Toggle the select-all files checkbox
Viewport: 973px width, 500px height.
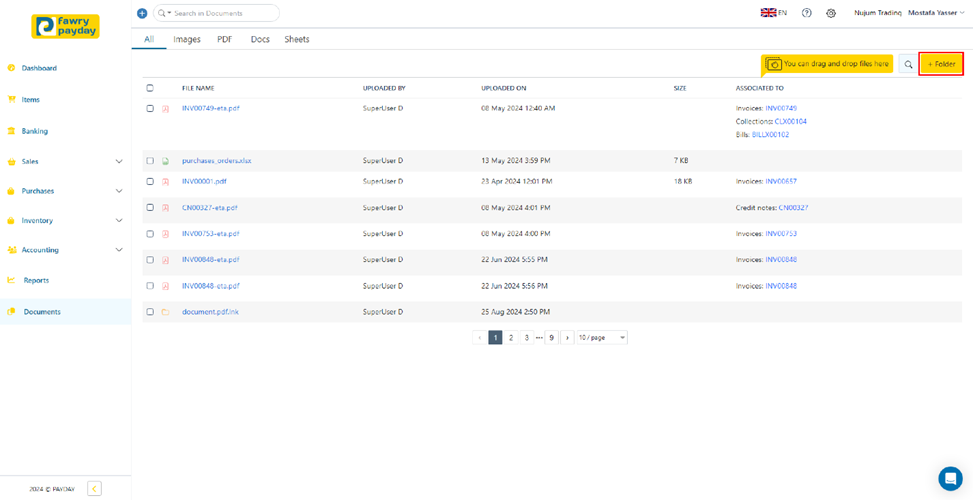coord(150,88)
